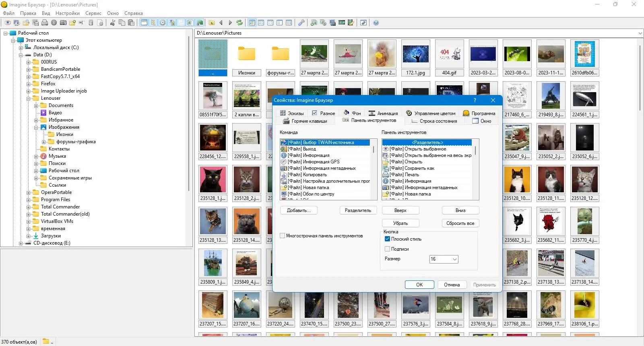Click the open folder with magnifier toolbar icon

[26, 23]
